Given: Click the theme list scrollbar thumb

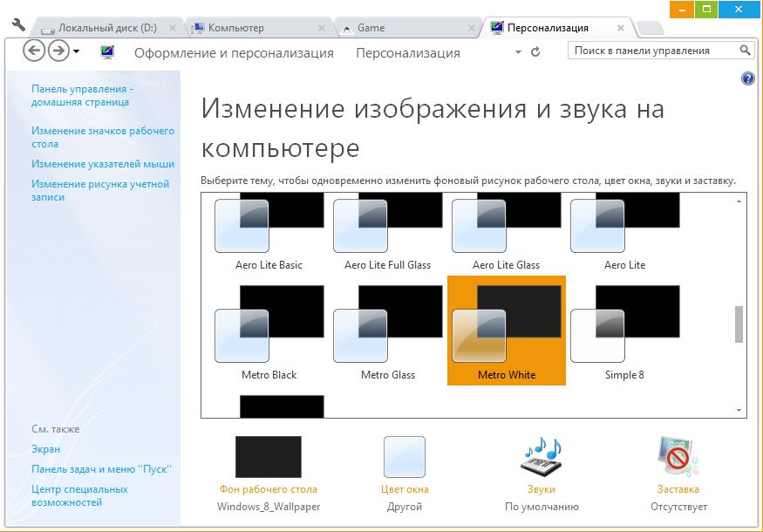Looking at the screenshot, I should click(739, 324).
